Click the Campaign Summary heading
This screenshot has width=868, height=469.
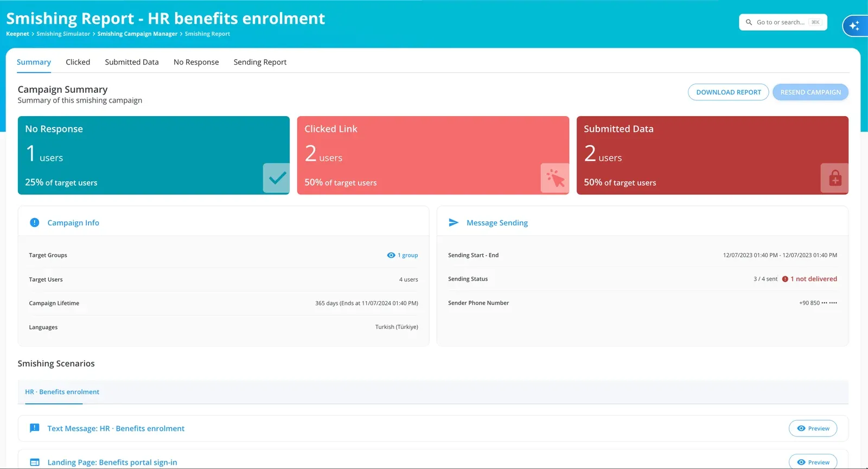(62, 90)
